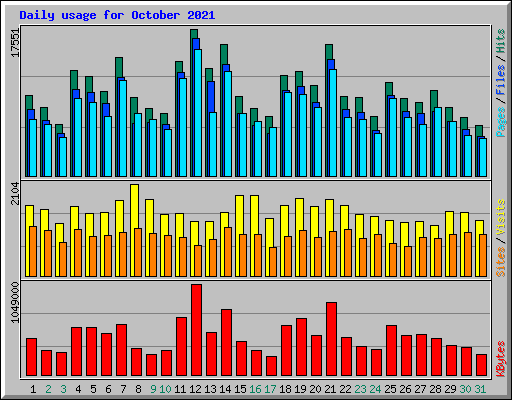Click the cyan Pages bar for day 21

333,123
